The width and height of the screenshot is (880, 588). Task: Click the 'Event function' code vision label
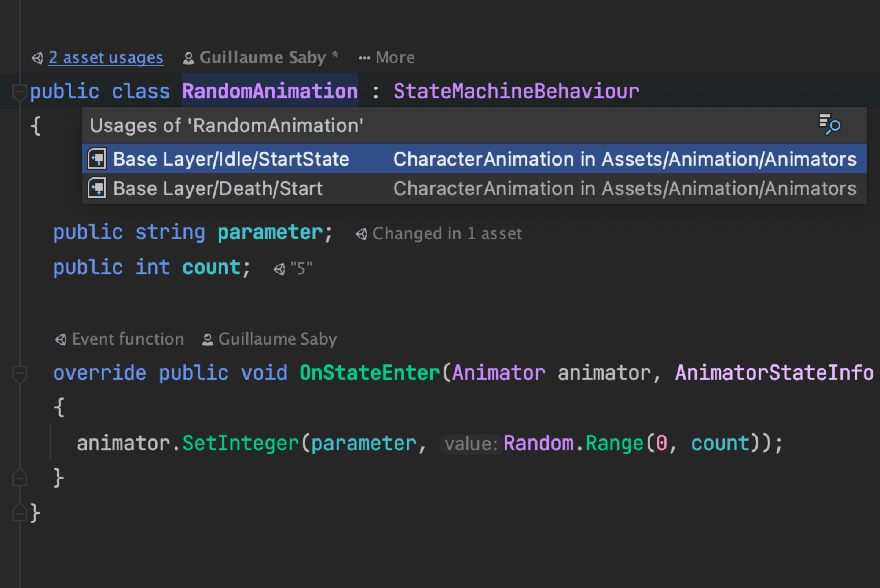click(x=128, y=339)
